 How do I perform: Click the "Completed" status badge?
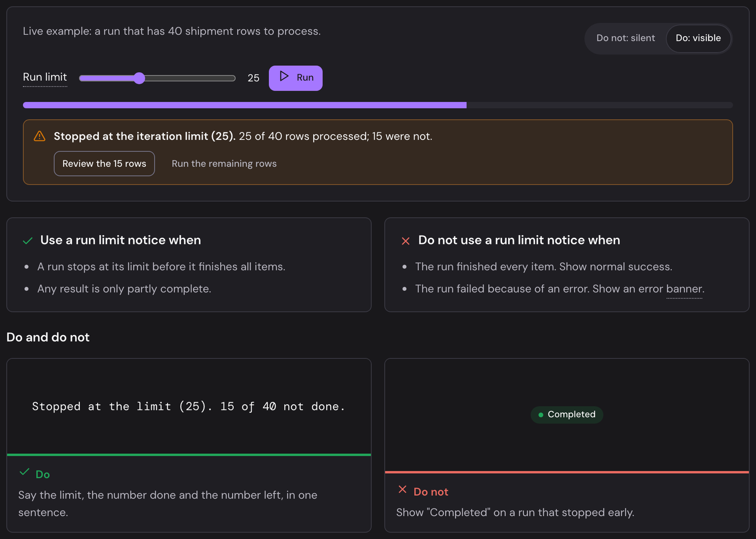(567, 414)
